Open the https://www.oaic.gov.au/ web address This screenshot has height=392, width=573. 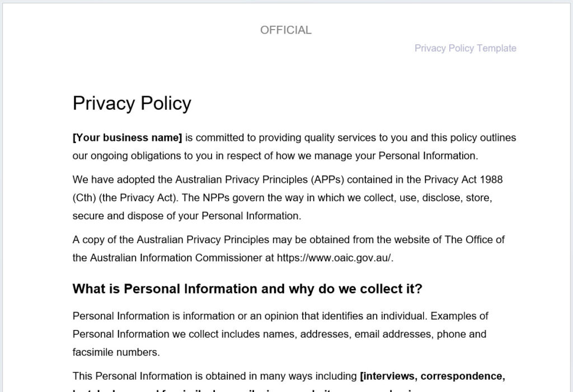point(334,258)
